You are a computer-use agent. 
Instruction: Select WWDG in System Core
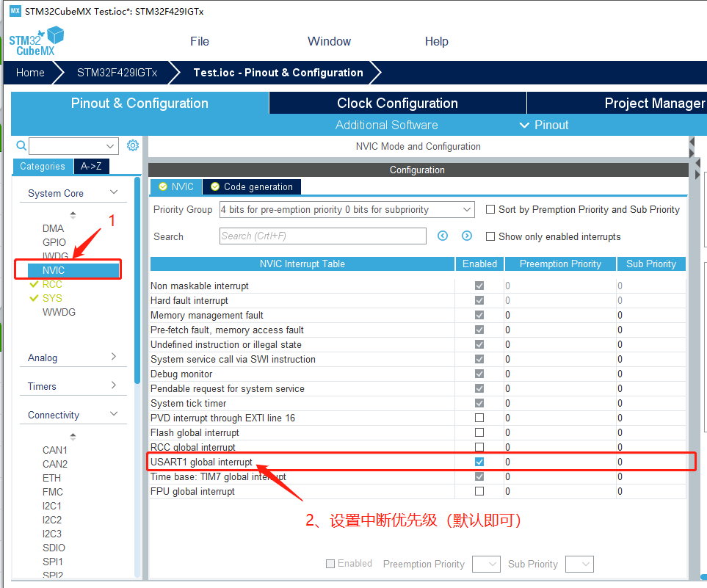tap(59, 312)
